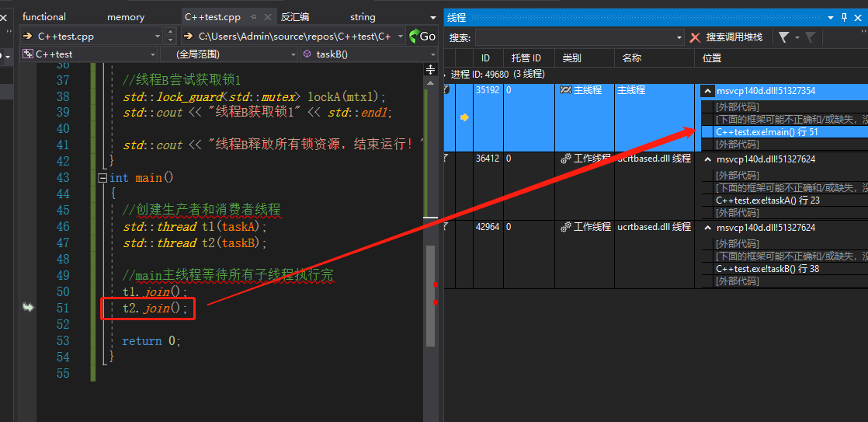Sort by the 类别 column header
The image size is (868, 422).
click(x=584, y=58)
